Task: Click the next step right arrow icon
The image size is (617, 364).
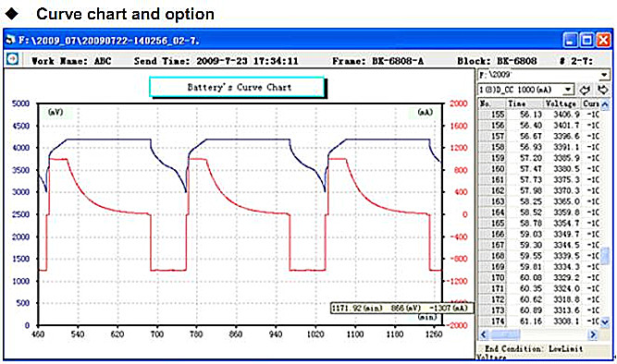Action: [602, 90]
